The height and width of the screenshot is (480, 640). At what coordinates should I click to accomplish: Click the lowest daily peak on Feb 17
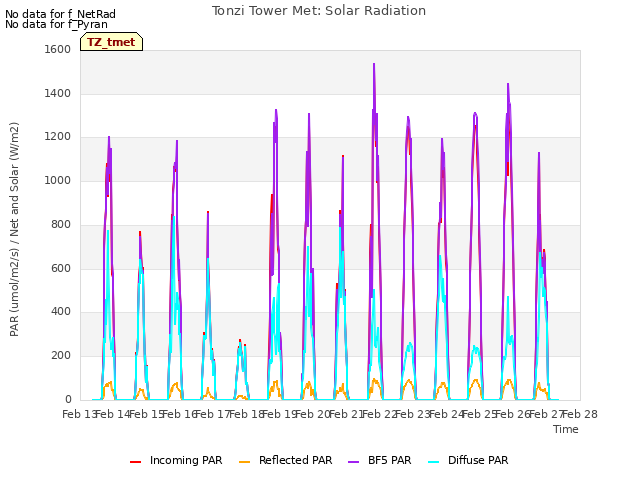[240, 340]
